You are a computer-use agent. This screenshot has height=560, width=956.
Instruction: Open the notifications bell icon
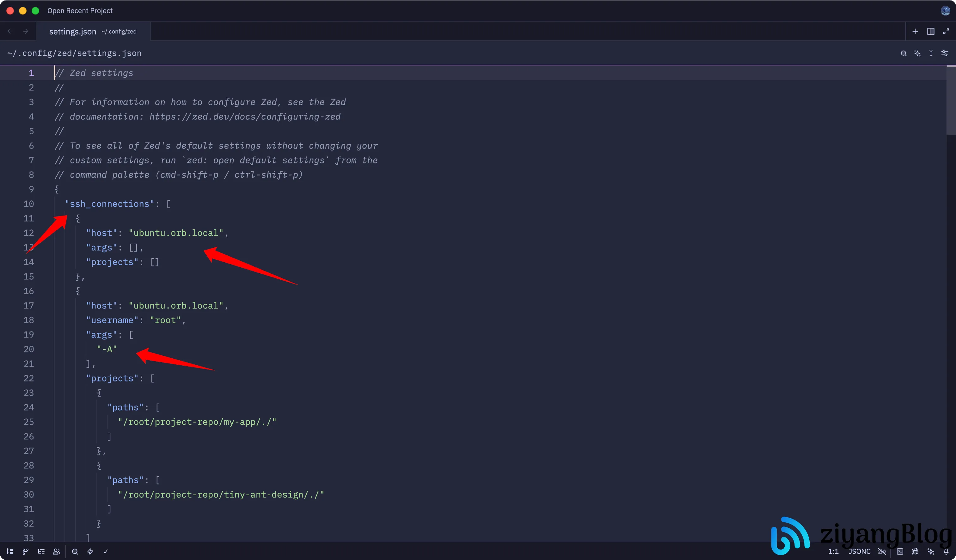(x=946, y=551)
